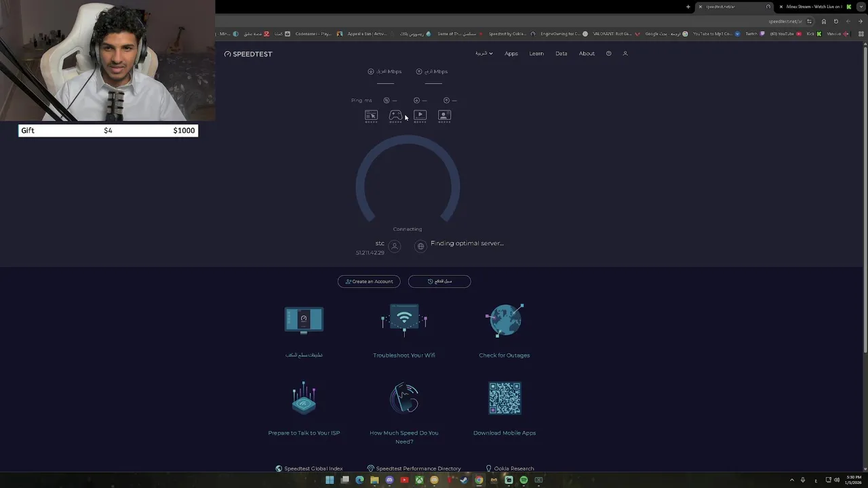Open the Arabic language dropdown

[x=484, y=54]
